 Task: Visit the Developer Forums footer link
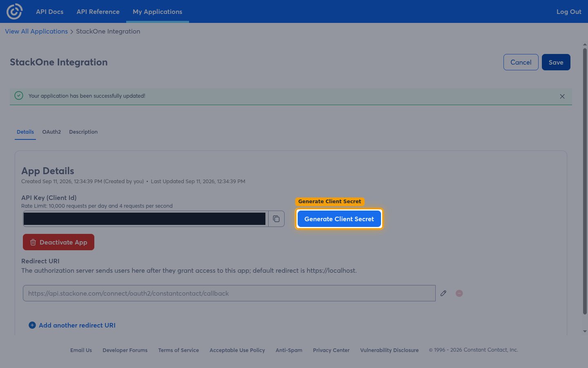point(125,350)
